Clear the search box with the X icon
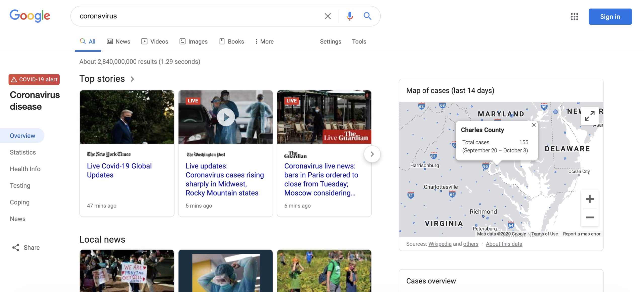This screenshot has width=644, height=292. [x=328, y=16]
